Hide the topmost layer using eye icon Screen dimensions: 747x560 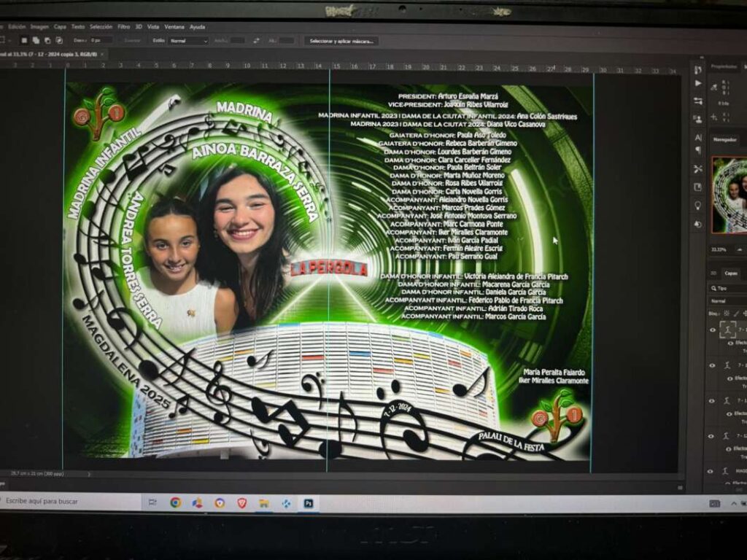click(x=713, y=330)
